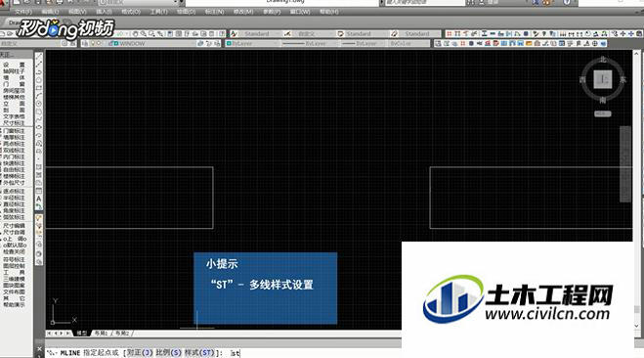Click the South (南) compass label
The image size is (644, 358).
[603, 100]
